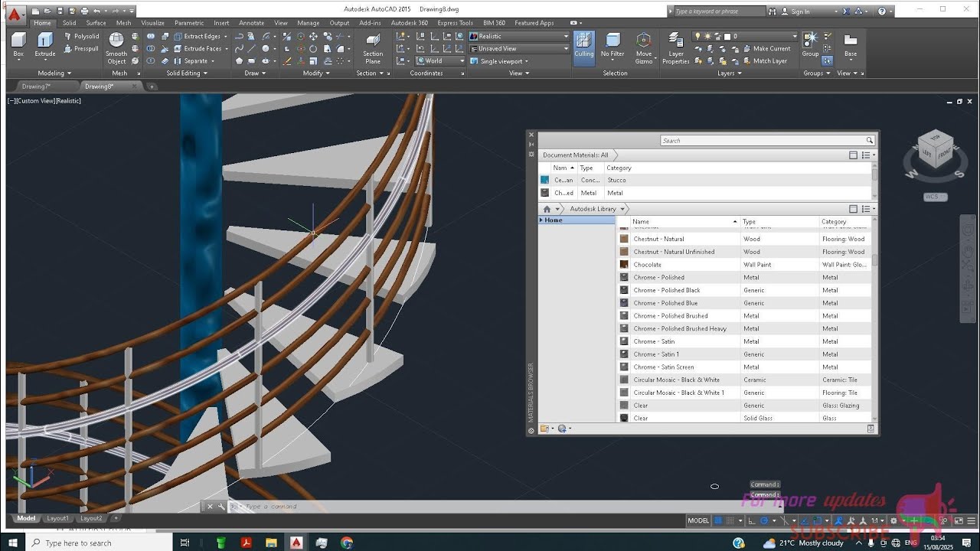
Task: Choose the Polysolid tool
Action: (81, 36)
